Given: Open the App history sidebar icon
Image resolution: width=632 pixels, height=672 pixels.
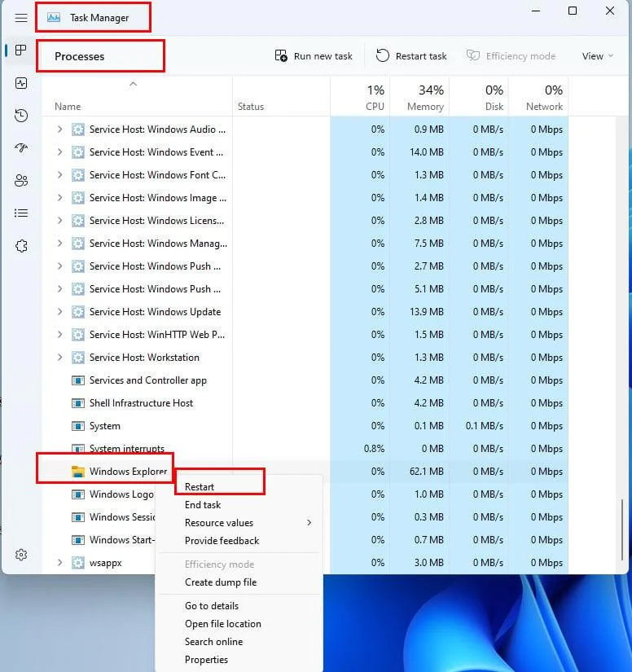Looking at the screenshot, I should click(x=21, y=116).
